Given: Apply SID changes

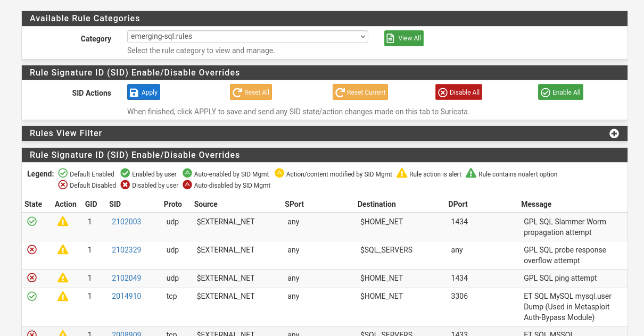Looking at the screenshot, I should [144, 93].
